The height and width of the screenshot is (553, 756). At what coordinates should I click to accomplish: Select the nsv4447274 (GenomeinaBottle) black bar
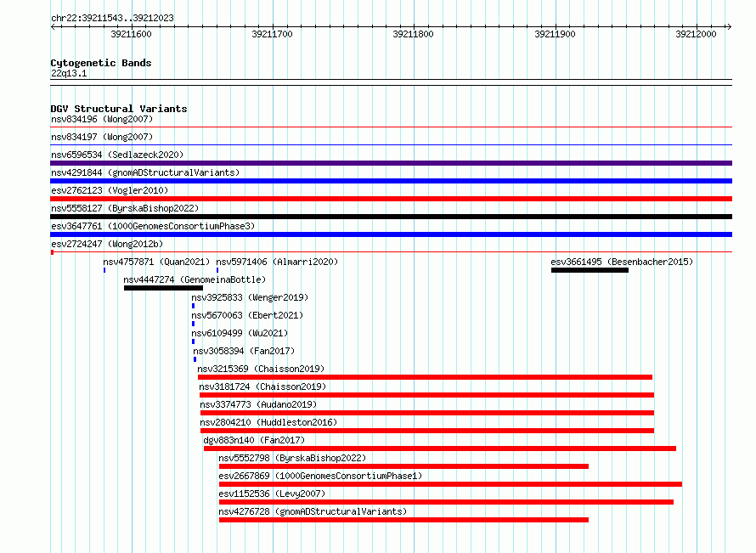point(163,288)
